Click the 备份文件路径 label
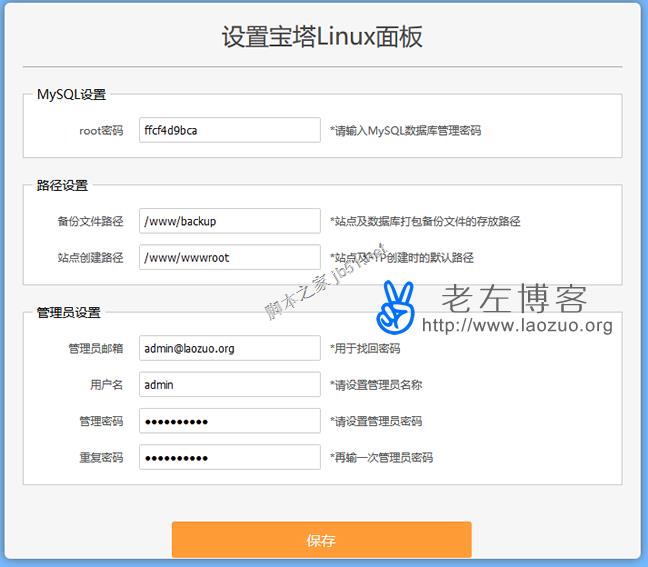648x567 pixels. (91, 222)
